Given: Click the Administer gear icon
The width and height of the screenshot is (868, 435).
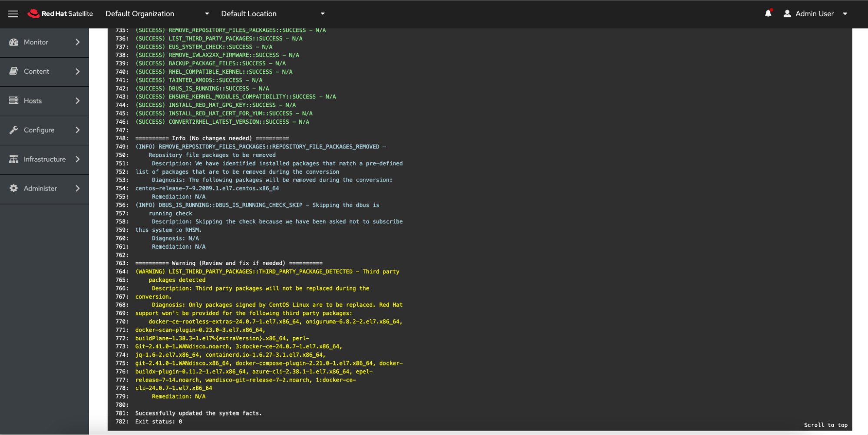Looking at the screenshot, I should tap(14, 188).
